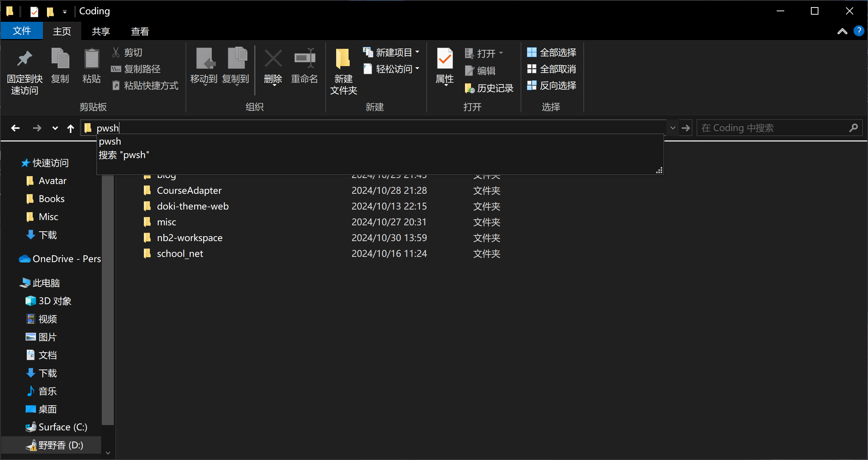
Task: Click the blue help question mark icon
Action: (859, 31)
